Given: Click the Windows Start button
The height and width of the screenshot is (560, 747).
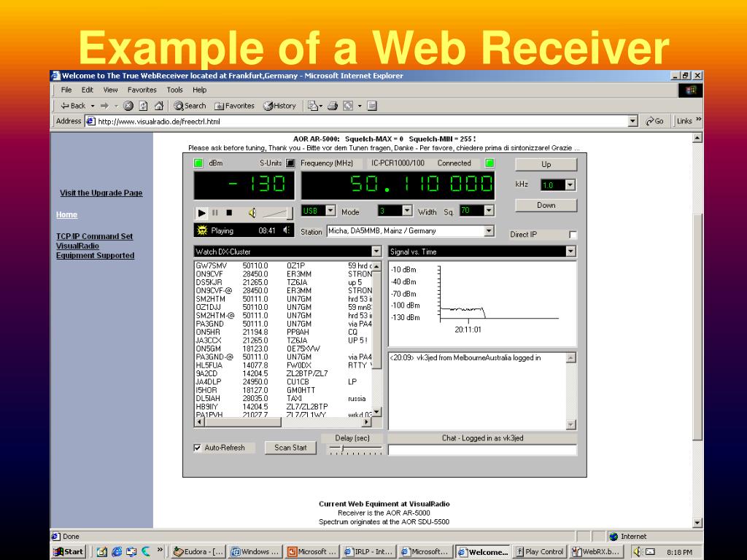Looking at the screenshot, I should coord(69,551).
